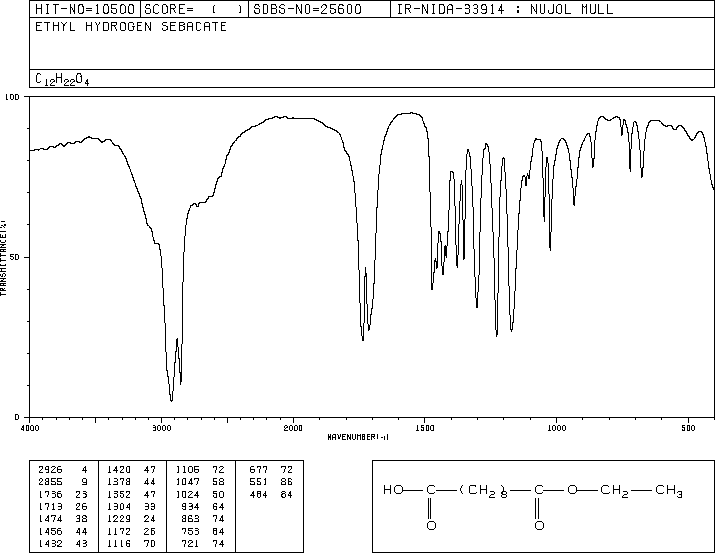The height and width of the screenshot is (553, 715).
Task: Click the HIT-NO=10500 header field
Action: click(x=85, y=9)
